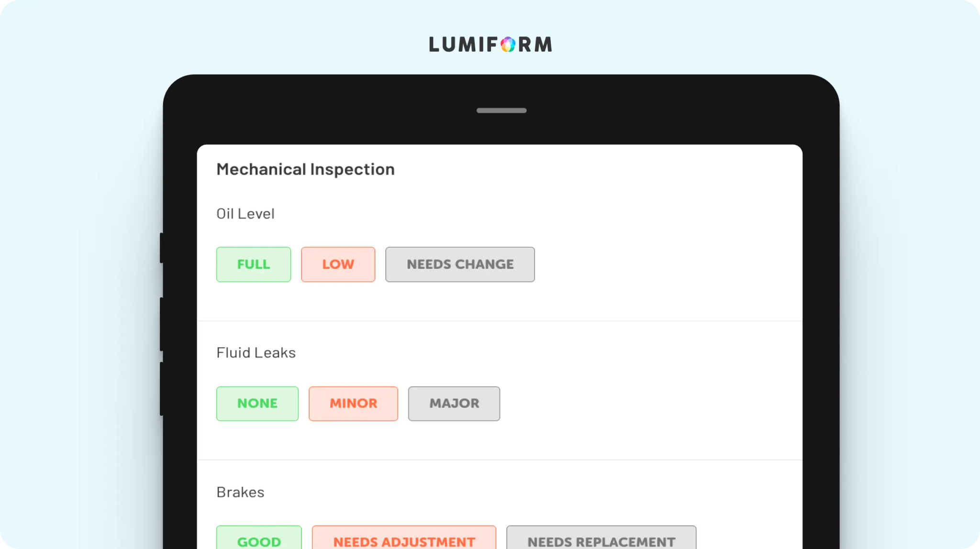Set Brakes to NEEDS REPLACEMENT
Image resolution: width=980 pixels, height=549 pixels.
click(x=601, y=538)
